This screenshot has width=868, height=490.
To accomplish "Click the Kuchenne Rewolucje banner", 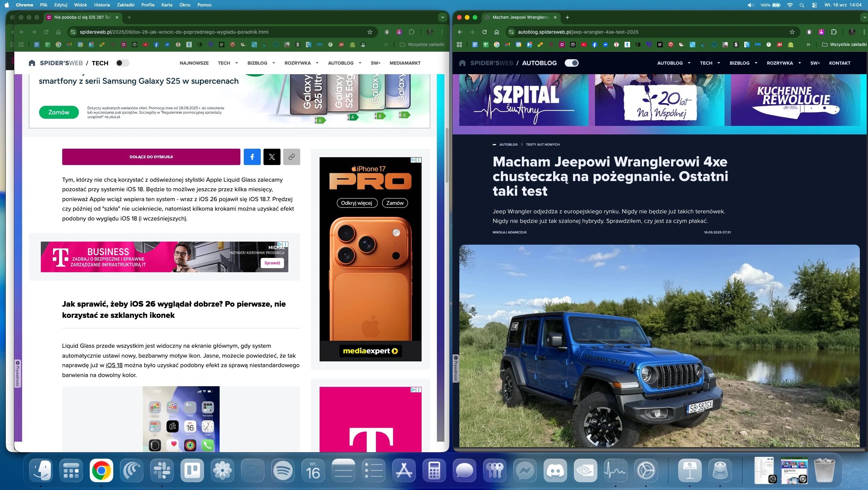I will 796,100.
